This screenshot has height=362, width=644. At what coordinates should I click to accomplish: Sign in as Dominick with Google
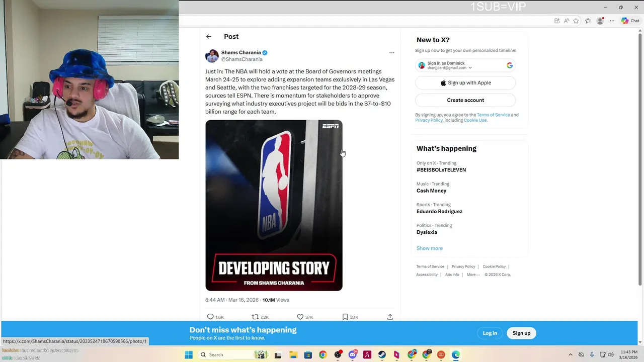pos(465,65)
